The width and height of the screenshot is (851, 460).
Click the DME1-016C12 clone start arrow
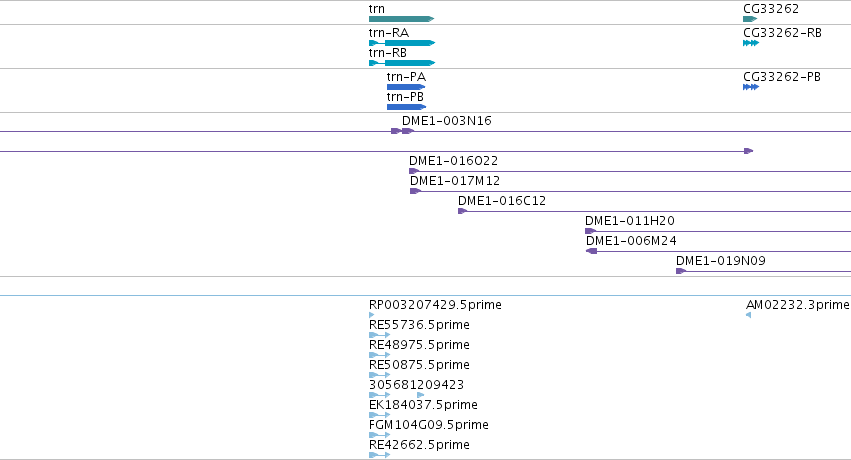tap(462, 211)
